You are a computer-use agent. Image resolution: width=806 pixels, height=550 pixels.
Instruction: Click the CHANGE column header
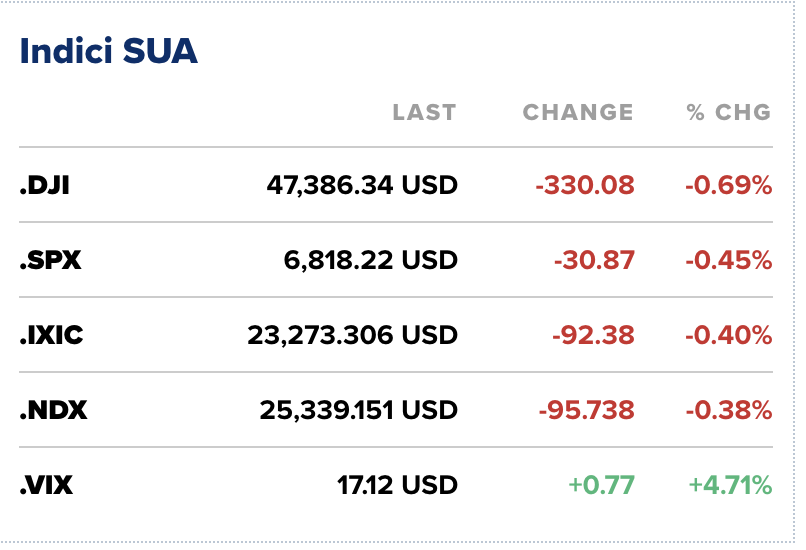click(x=578, y=112)
